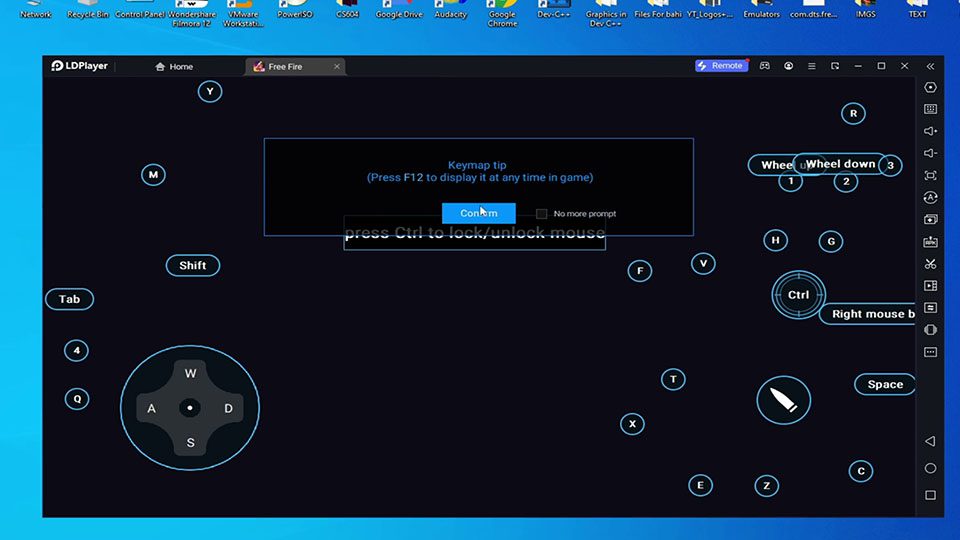Image resolution: width=960 pixels, height=540 pixels.
Task: Click the Z key circle
Action: [x=767, y=486]
